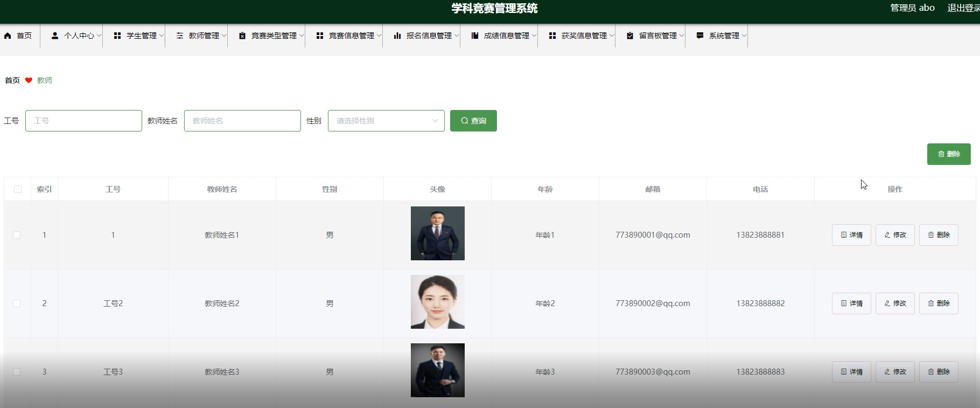
Task: Click the avatar photo of 教师姓名2
Action: click(437, 302)
